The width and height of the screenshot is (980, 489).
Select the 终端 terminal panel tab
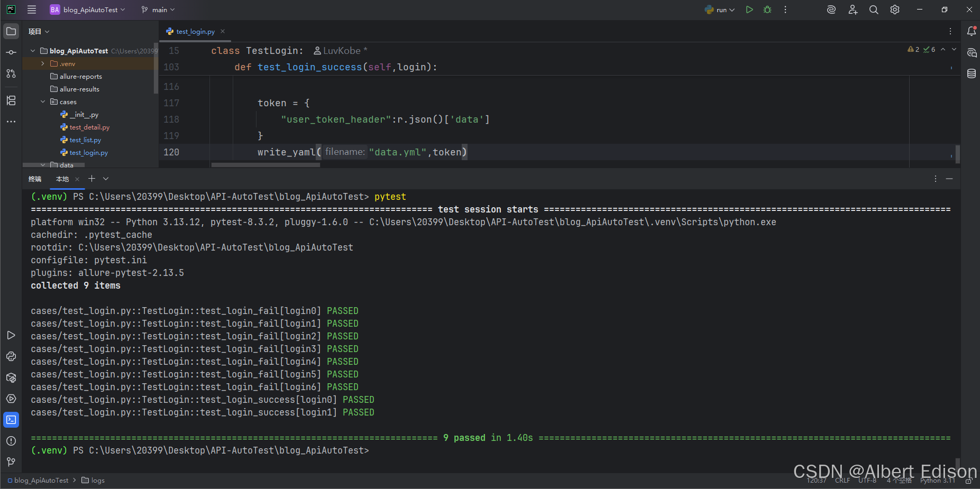click(x=35, y=179)
